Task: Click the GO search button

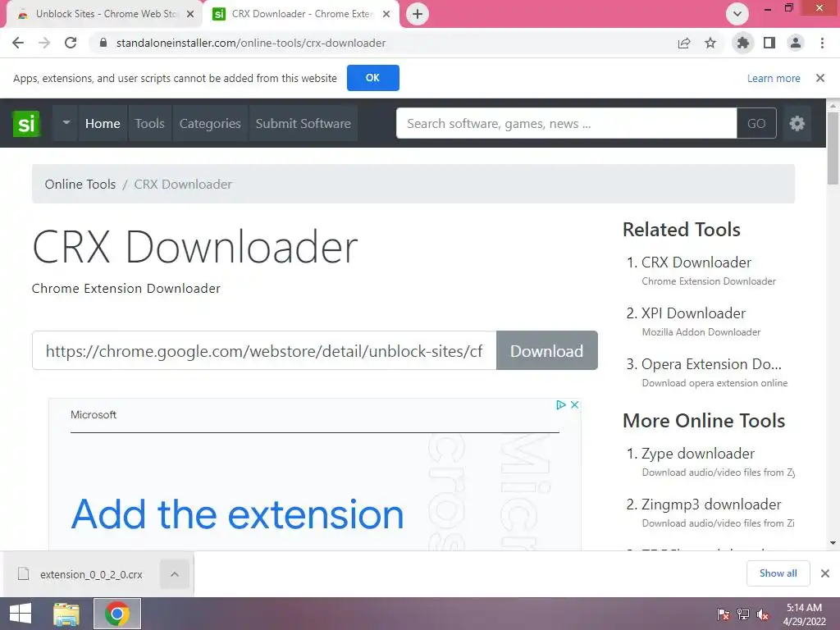Action: (756, 123)
